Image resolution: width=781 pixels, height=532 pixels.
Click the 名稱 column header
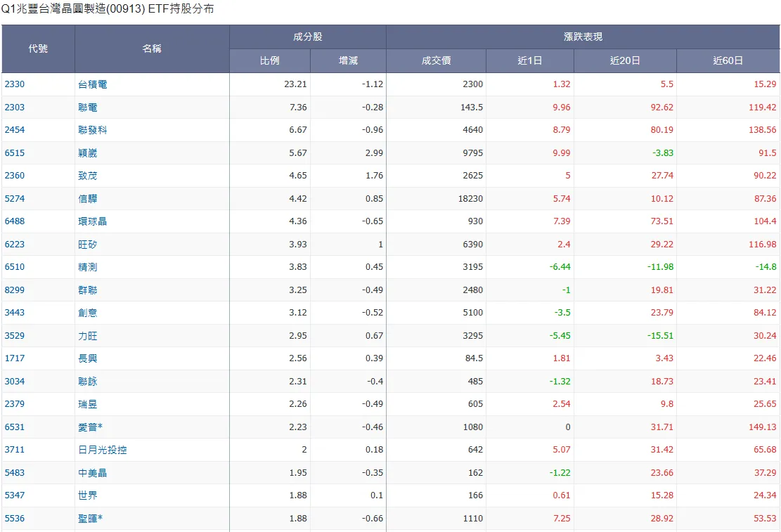(x=152, y=48)
